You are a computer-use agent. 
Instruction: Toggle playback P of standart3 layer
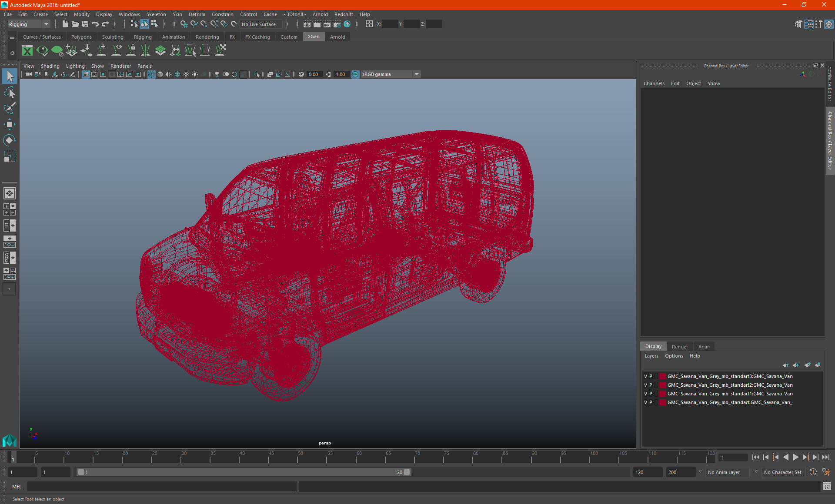tap(651, 376)
